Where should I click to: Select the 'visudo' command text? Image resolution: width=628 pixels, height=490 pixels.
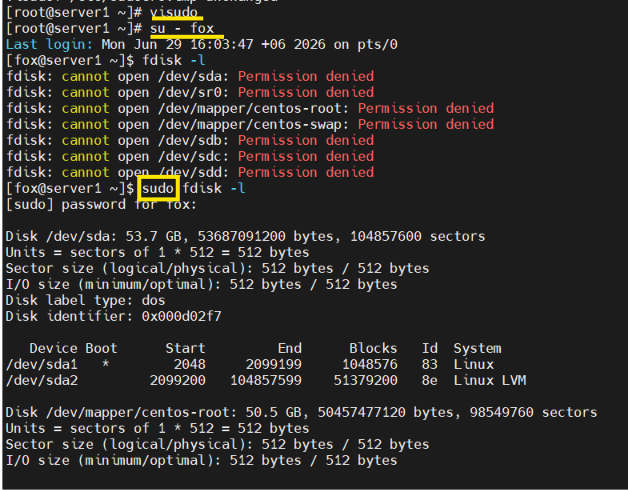[174, 12]
